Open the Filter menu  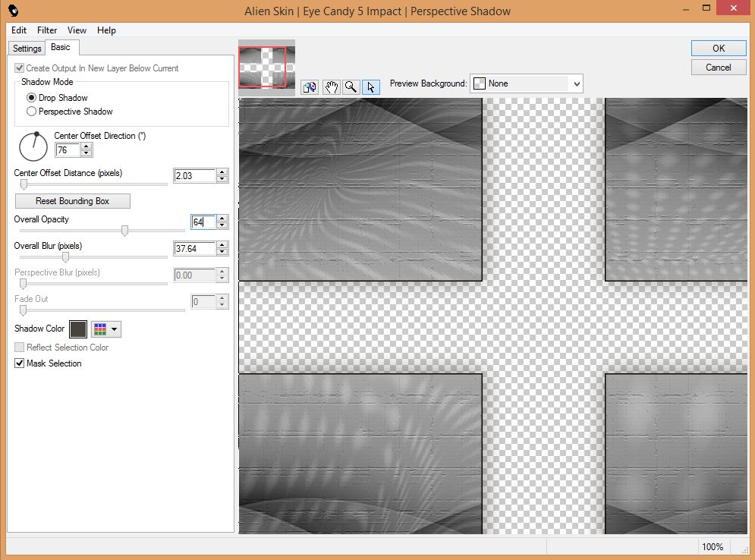(47, 30)
